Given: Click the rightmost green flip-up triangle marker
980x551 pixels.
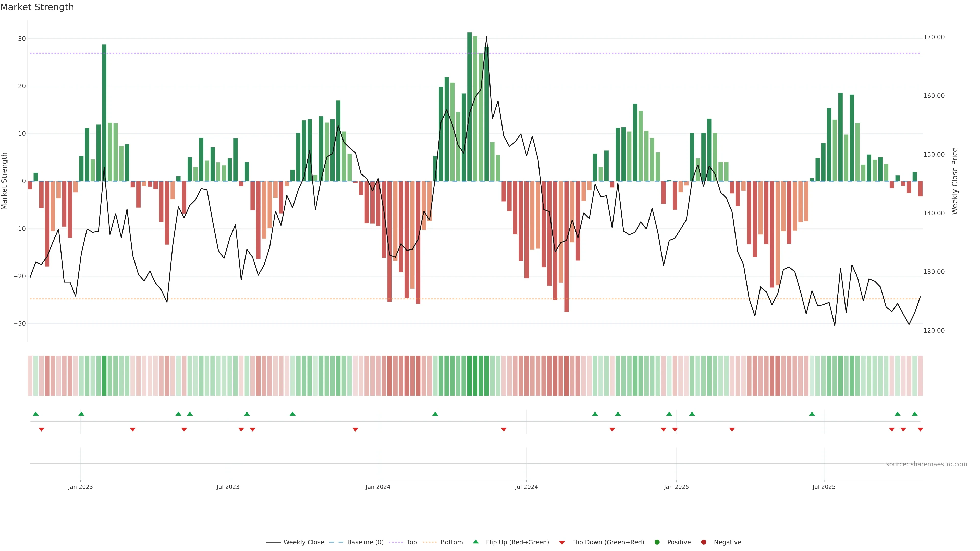Looking at the screenshot, I should tap(915, 414).
